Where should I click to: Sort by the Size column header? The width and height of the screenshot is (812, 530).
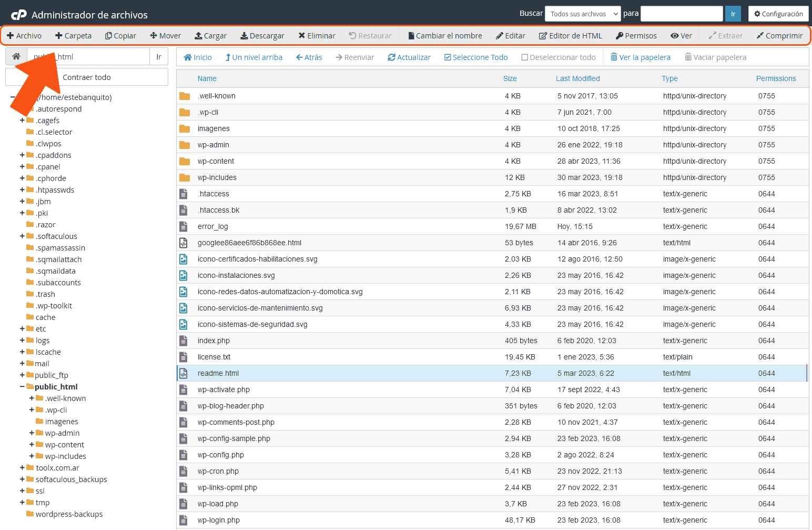pos(510,78)
